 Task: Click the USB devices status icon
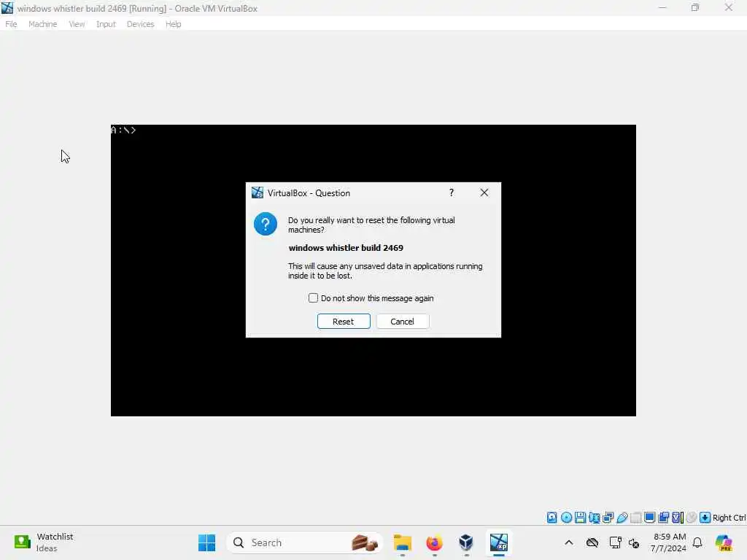(x=622, y=518)
